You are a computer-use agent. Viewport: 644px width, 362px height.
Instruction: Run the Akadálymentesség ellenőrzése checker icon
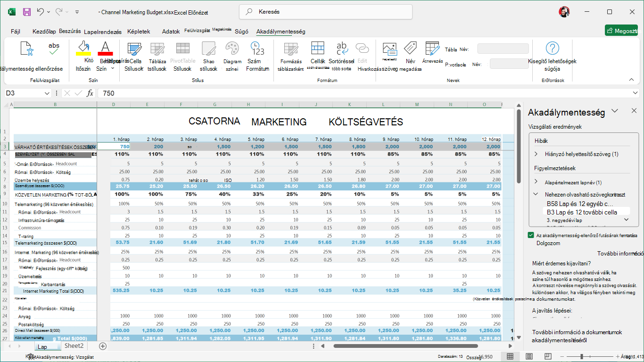(27, 49)
